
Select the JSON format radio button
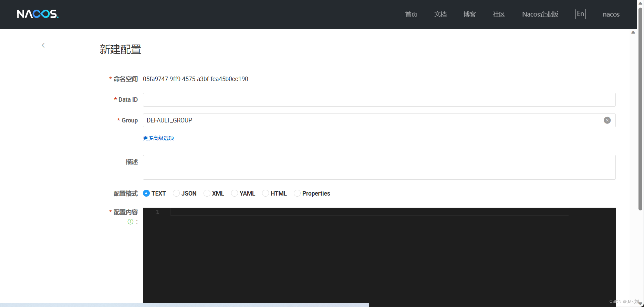click(x=176, y=193)
